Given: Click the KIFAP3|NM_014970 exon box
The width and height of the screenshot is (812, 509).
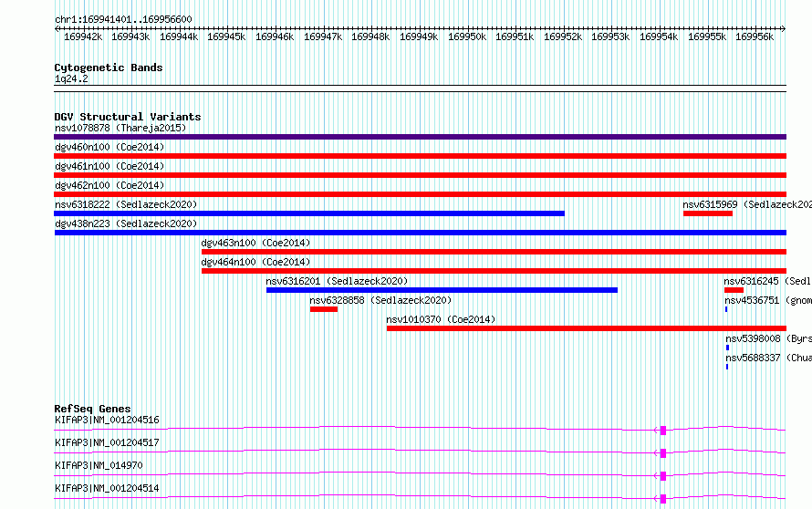Looking at the screenshot, I should (663, 476).
